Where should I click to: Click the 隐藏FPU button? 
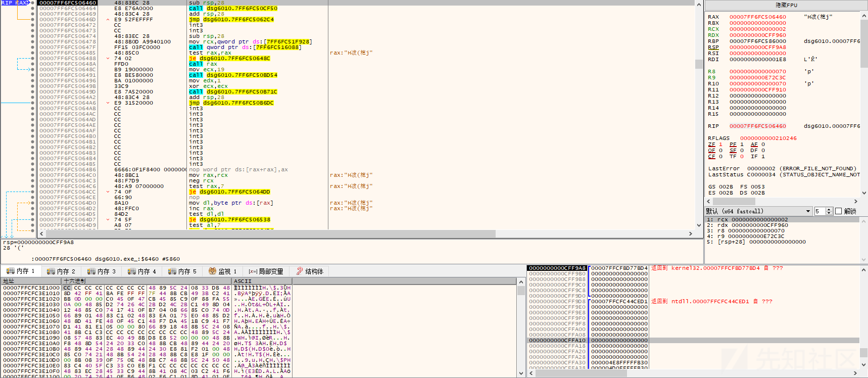786,5
